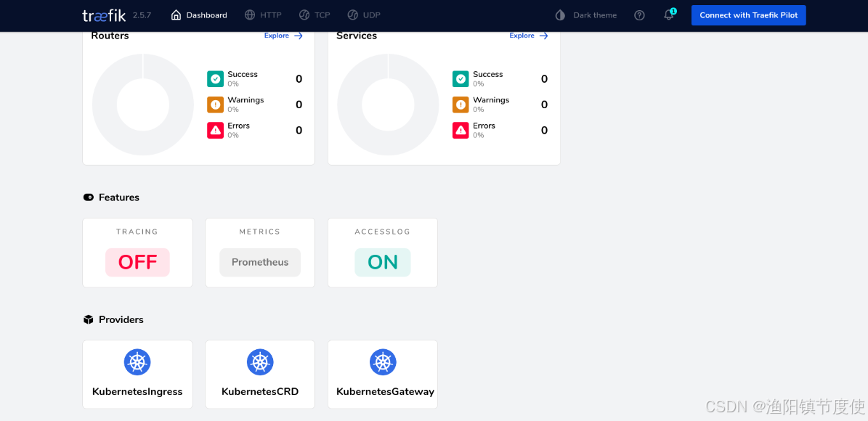Click the version 2.5.7 text
Screen dimensions: 868x421
[142, 15]
